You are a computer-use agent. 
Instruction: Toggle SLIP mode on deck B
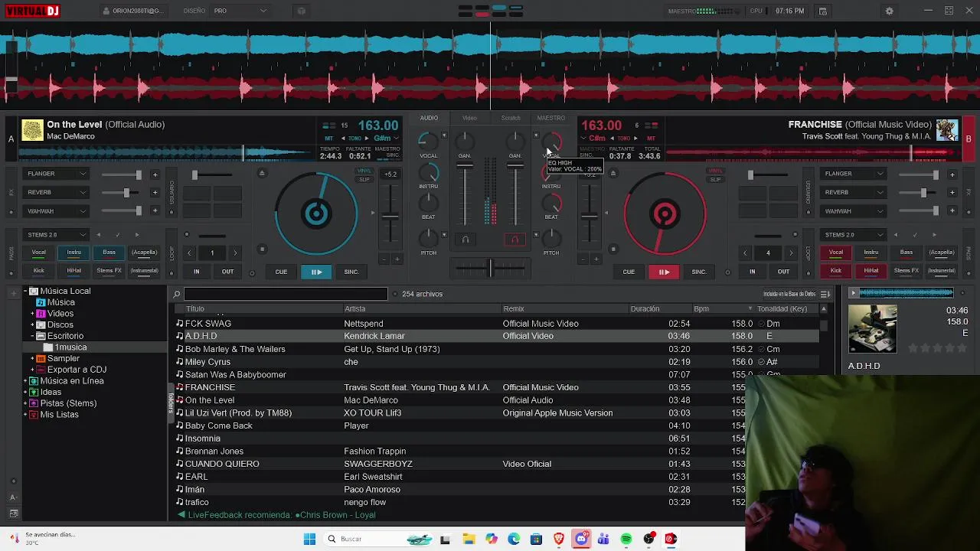(715, 180)
